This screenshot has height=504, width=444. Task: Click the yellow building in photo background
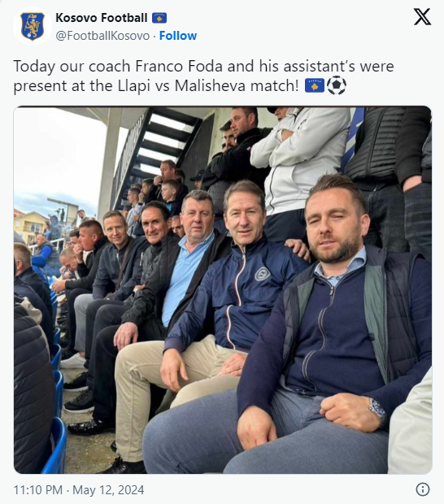click(x=29, y=225)
